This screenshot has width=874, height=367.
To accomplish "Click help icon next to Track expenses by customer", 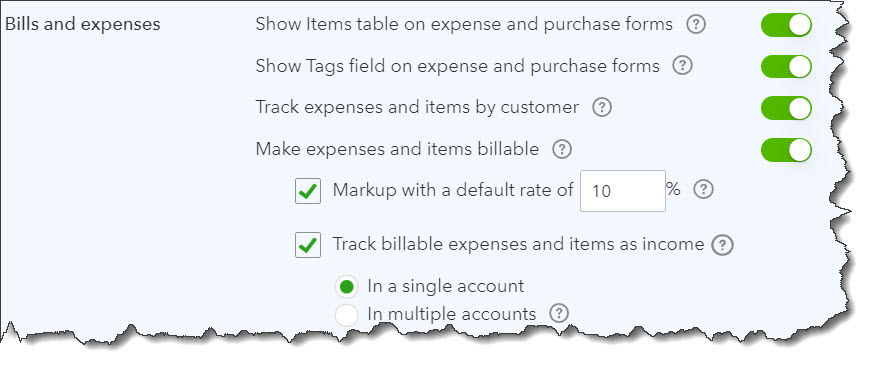I will (x=601, y=107).
